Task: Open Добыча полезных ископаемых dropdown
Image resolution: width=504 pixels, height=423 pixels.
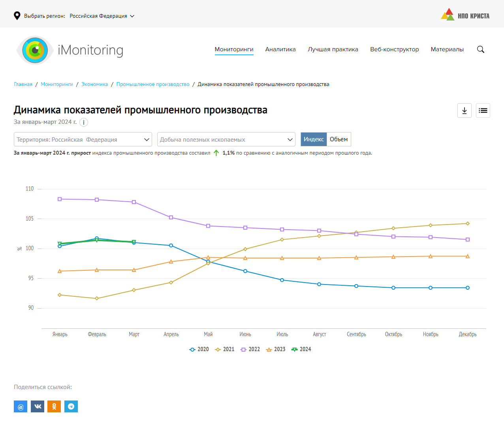Action: pos(226,139)
